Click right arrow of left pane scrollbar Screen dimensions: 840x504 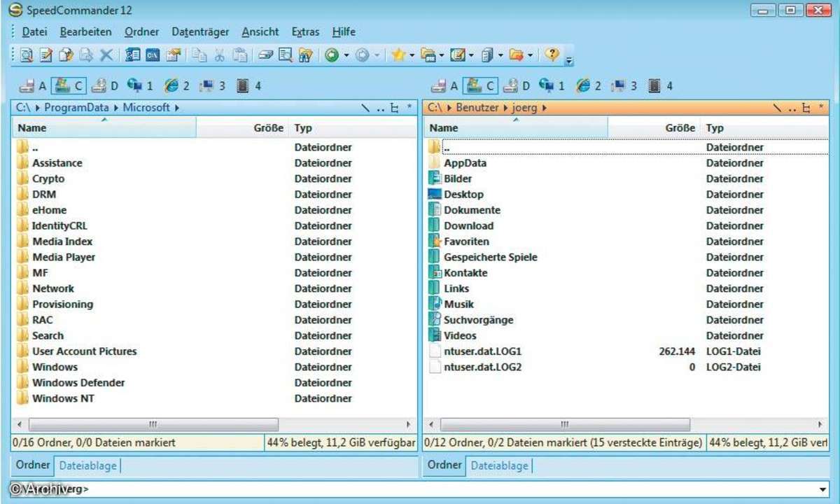[x=409, y=424]
